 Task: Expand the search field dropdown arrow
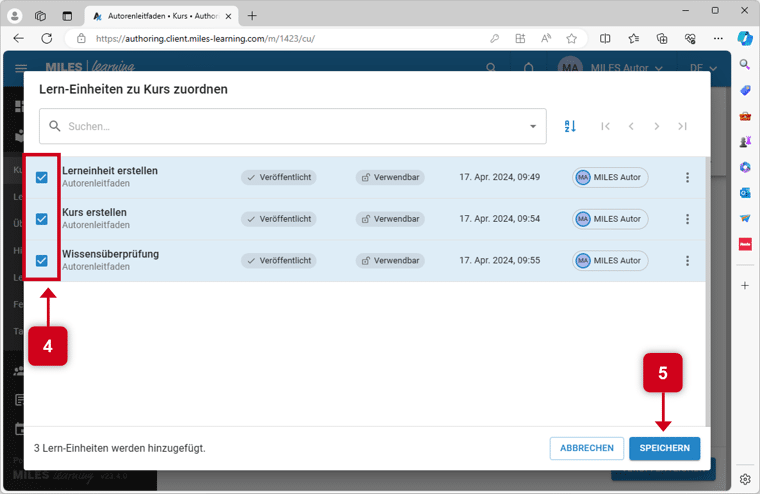tap(533, 127)
